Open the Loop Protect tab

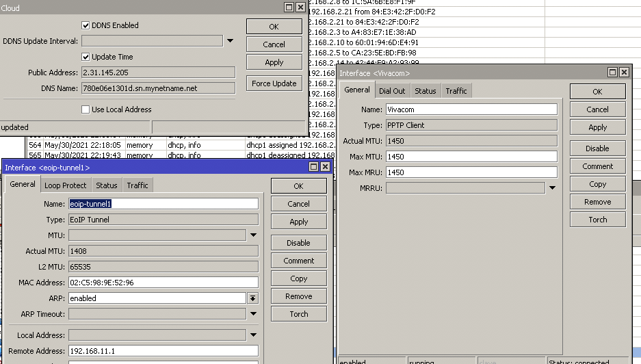[66, 185]
